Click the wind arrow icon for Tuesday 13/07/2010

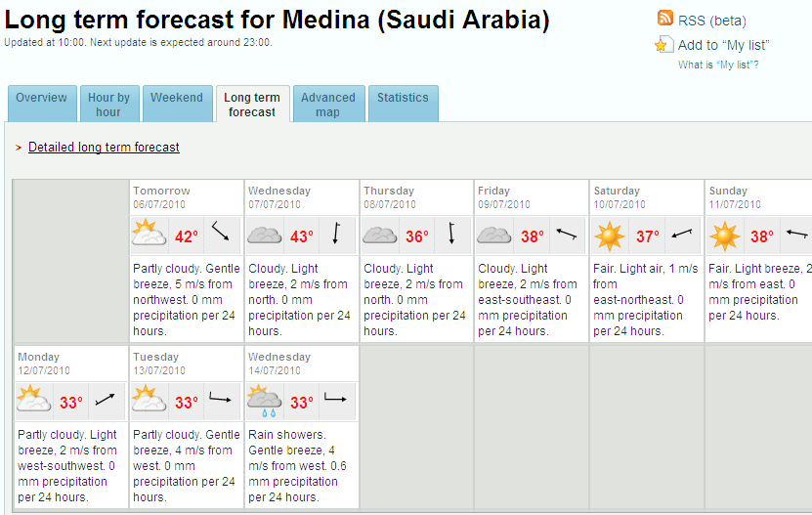click(220, 398)
